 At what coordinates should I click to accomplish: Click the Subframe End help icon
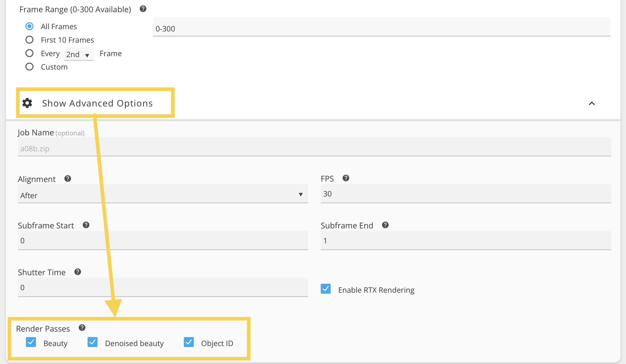[x=385, y=225]
